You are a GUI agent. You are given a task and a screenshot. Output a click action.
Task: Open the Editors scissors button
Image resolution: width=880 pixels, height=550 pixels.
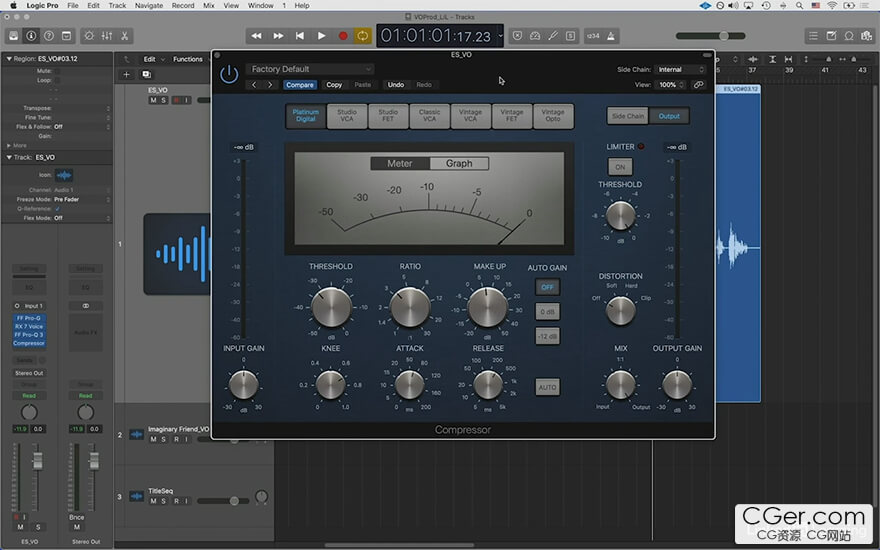[124, 36]
